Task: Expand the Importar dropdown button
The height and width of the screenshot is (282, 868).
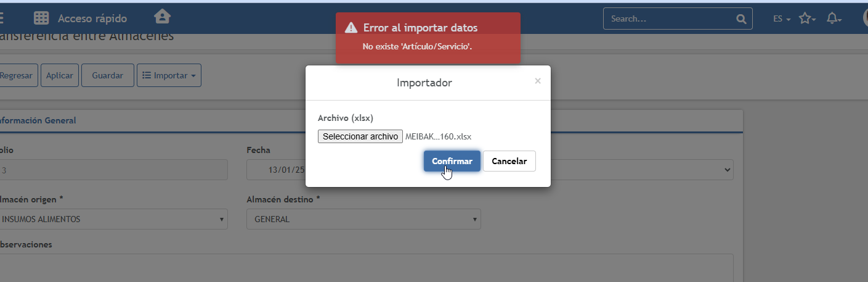Action: click(x=169, y=75)
